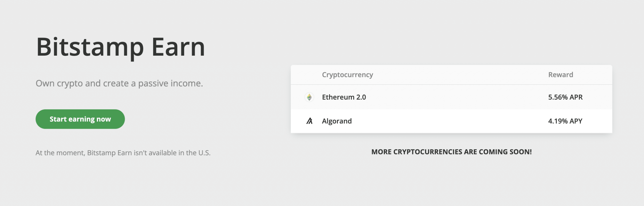Click the word Earn in title
The image size is (644, 206).
(178, 47)
